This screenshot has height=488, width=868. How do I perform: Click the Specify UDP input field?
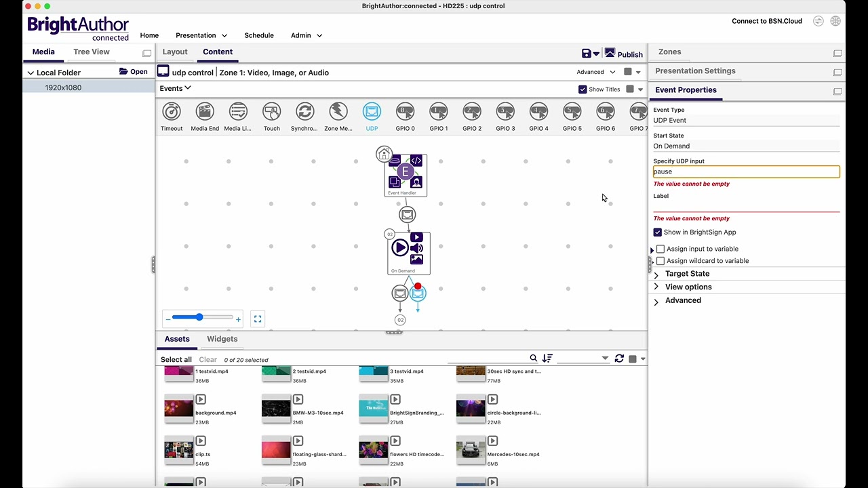click(x=746, y=172)
